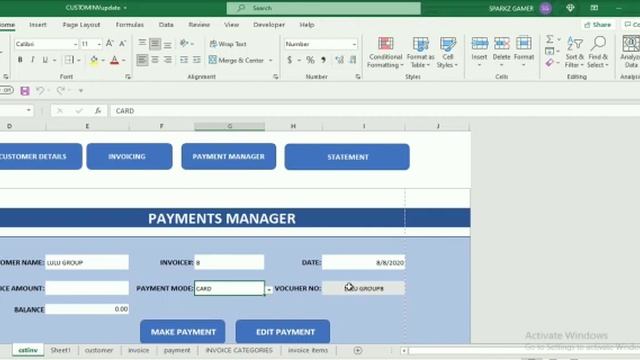Open the Borders tool
This screenshot has width=640, height=360.
[69, 60]
